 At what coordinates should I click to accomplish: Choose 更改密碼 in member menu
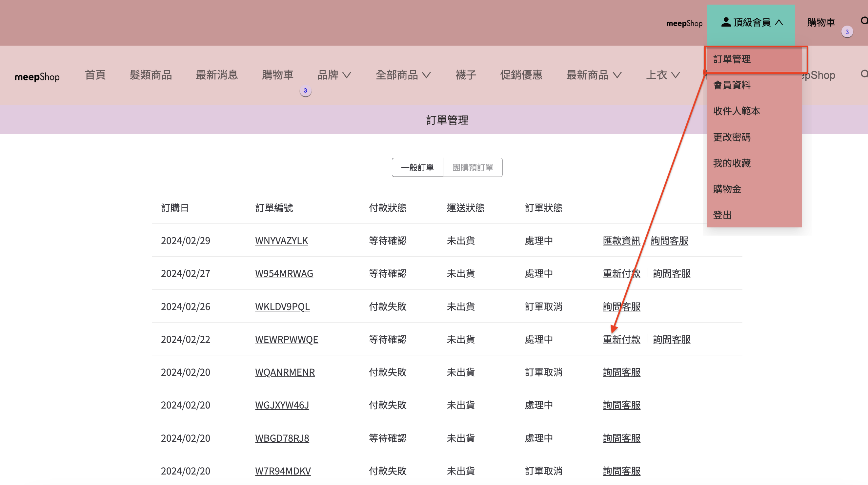coord(732,137)
